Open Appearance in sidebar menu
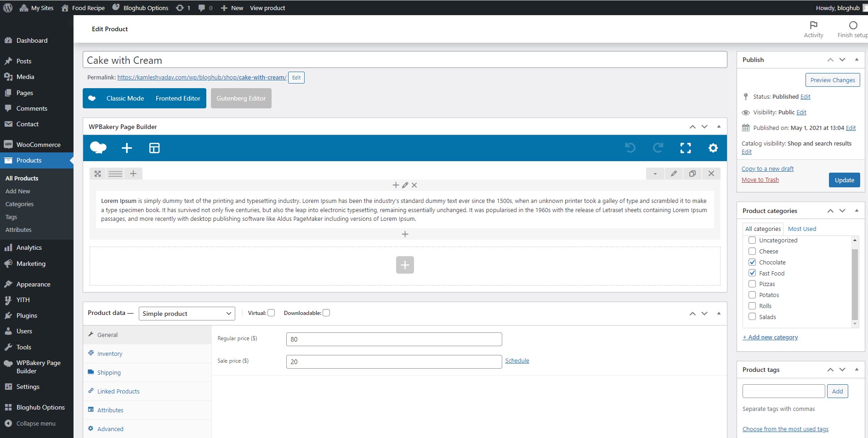868x438 pixels. tap(37, 284)
